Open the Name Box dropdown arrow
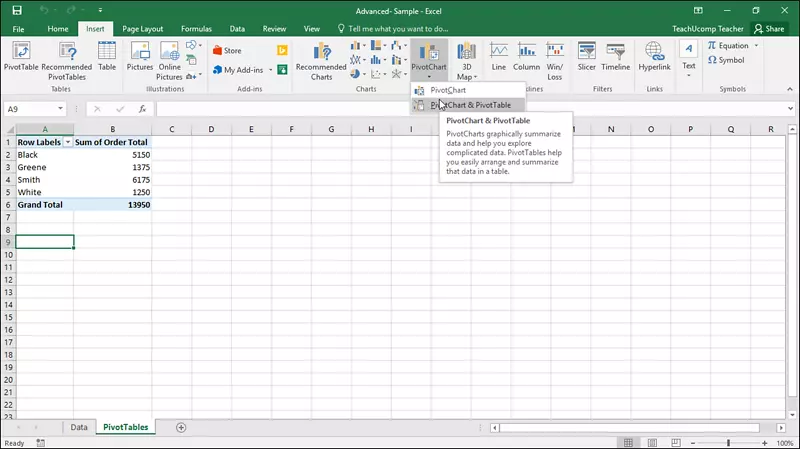Screen dimensions: 800x449 pos(60,109)
